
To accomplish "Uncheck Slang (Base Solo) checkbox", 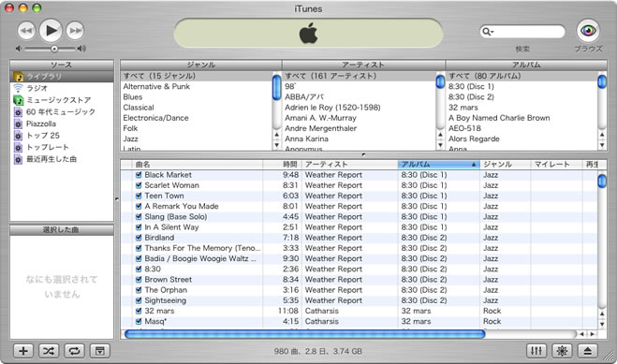I will (139, 216).
